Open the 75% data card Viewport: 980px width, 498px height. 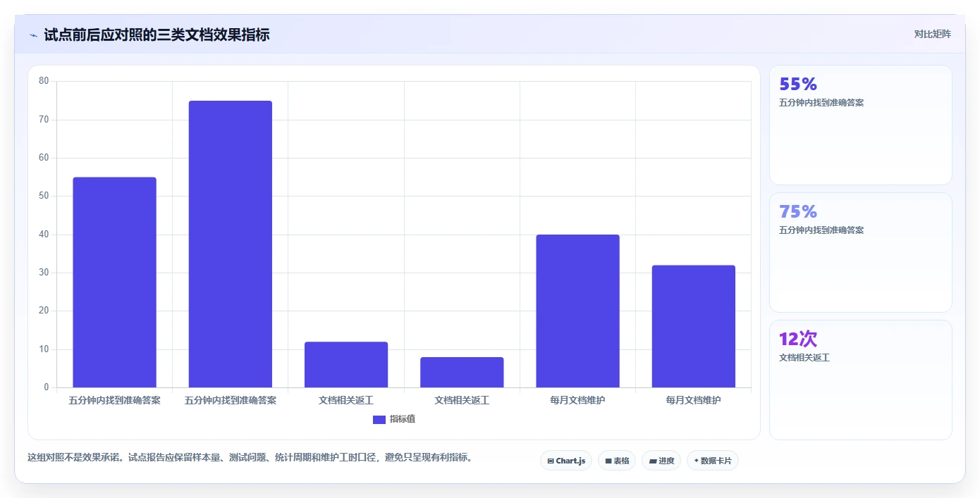pyautogui.click(x=860, y=252)
